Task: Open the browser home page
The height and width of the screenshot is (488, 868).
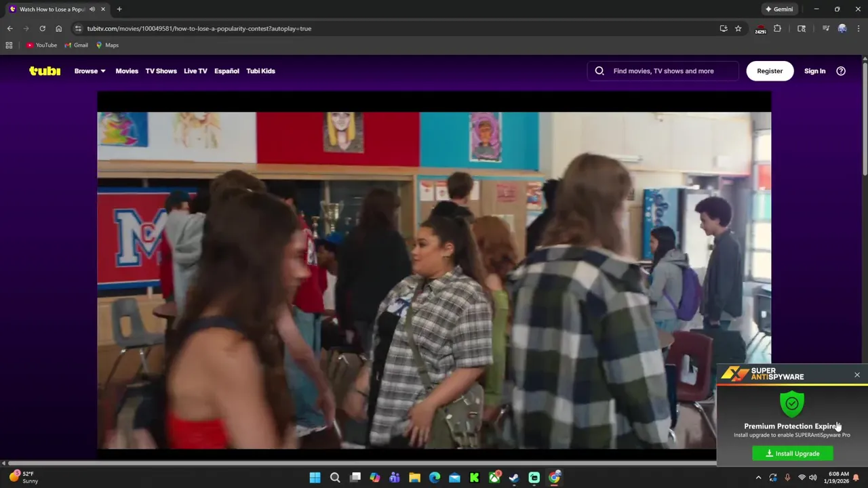Action: (x=58, y=28)
